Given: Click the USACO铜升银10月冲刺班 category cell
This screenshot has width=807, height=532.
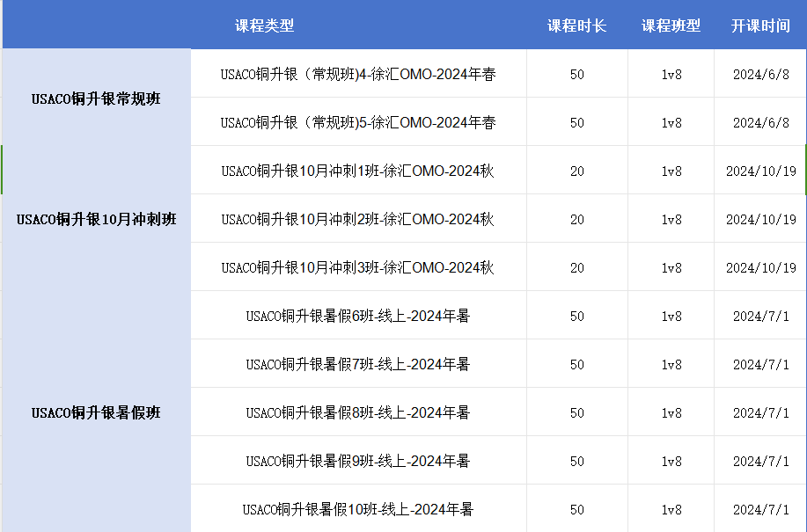Looking at the screenshot, I should [x=96, y=219].
